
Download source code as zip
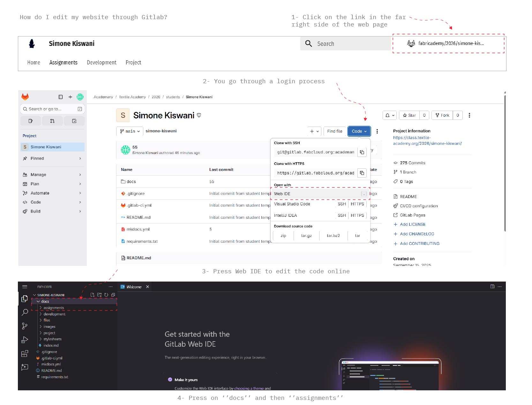pos(283,236)
